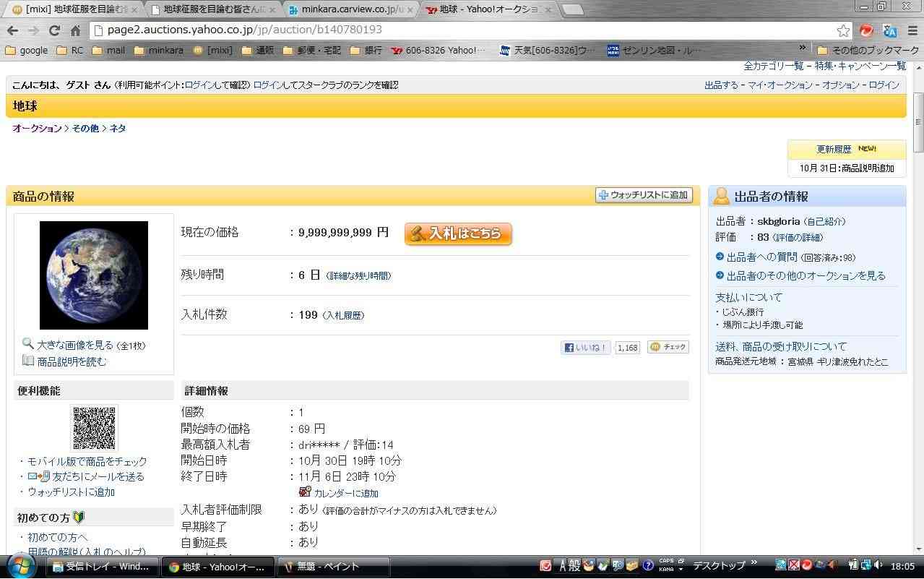Viewport: 924px width, 579px height.
Task: Open the 郵便・宅配 bookmarks folder
Action: click(x=312, y=51)
